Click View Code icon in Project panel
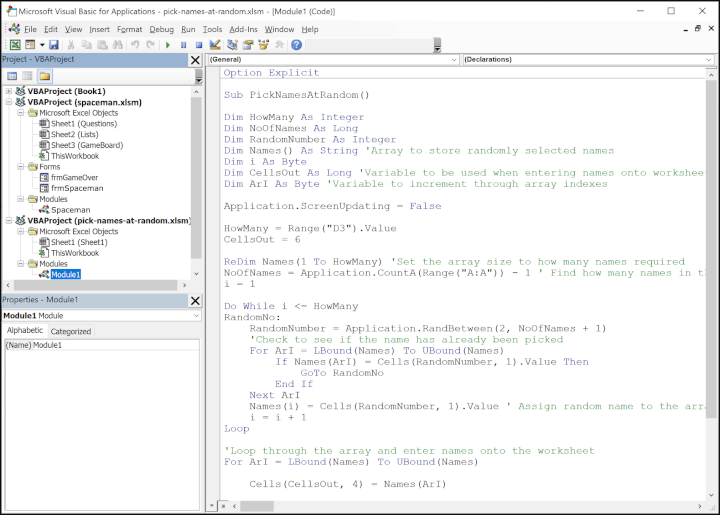This screenshot has height=515, width=720. coord(12,76)
